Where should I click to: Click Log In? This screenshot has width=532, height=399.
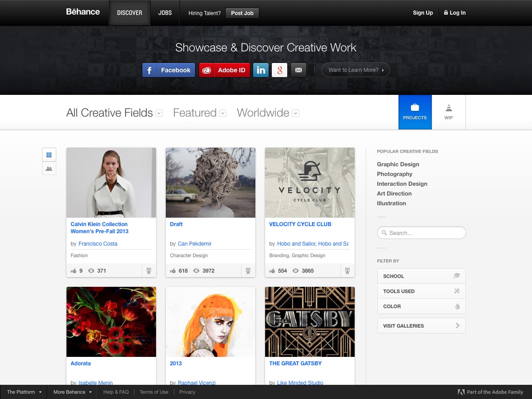455,13
